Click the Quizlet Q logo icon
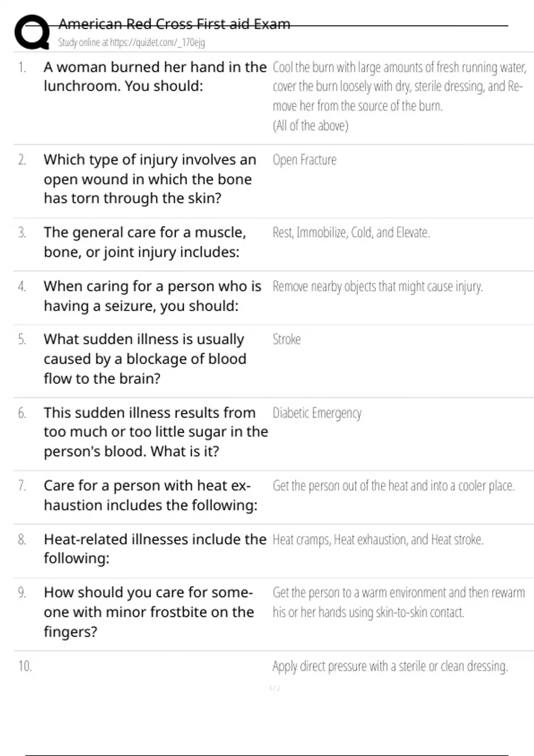This screenshot has height=756, width=534. [x=32, y=32]
